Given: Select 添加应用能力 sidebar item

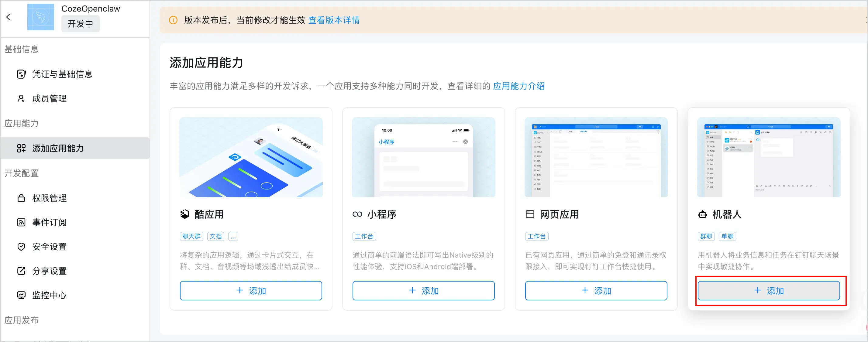Looking at the screenshot, I should tap(75, 148).
